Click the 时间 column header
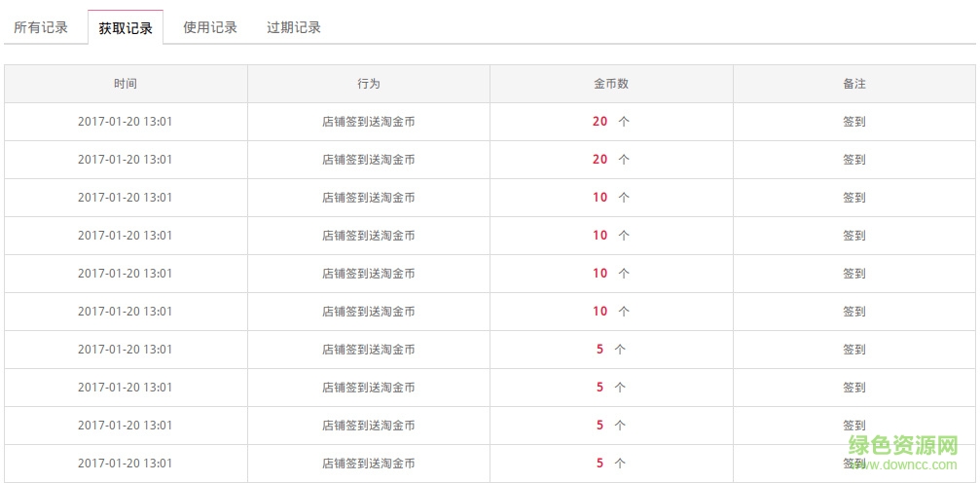Screen dimensions: 980x483 click(126, 84)
